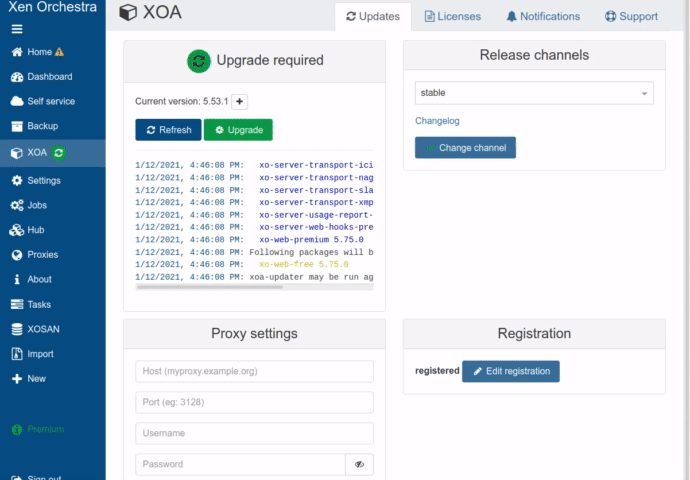690x480 pixels.
Task: Open the Dashboard gauge icon
Action: 17,77
